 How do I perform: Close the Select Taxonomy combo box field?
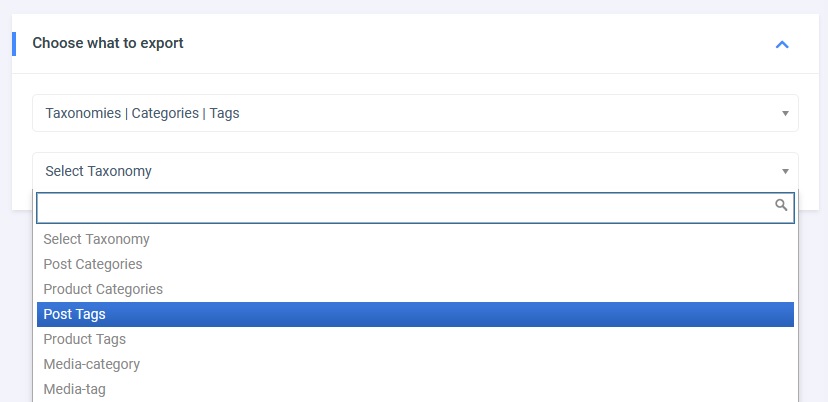(x=400, y=171)
